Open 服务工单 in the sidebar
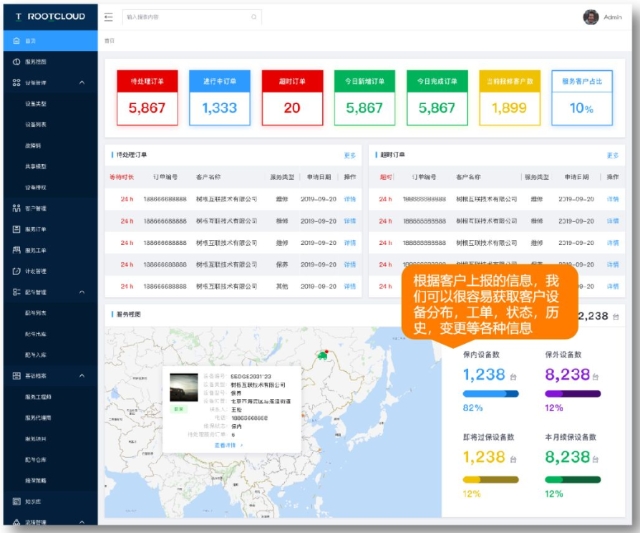Image resolution: width=640 pixels, height=533 pixels. tap(35, 250)
